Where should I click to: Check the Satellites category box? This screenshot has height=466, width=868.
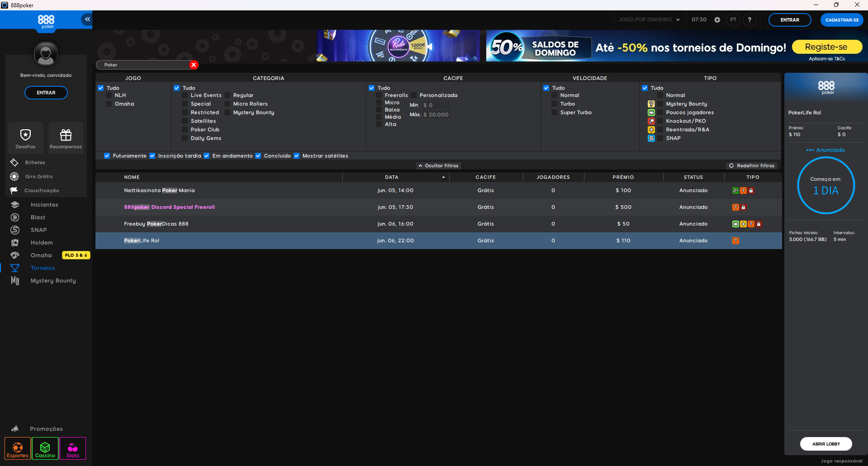(x=185, y=121)
